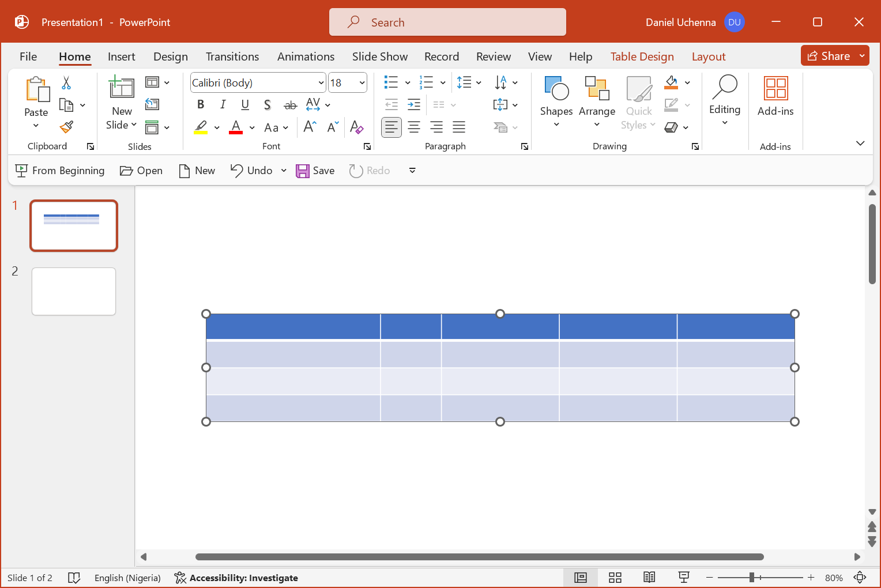Select the Format Painter tool

pyautogui.click(x=66, y=126)
